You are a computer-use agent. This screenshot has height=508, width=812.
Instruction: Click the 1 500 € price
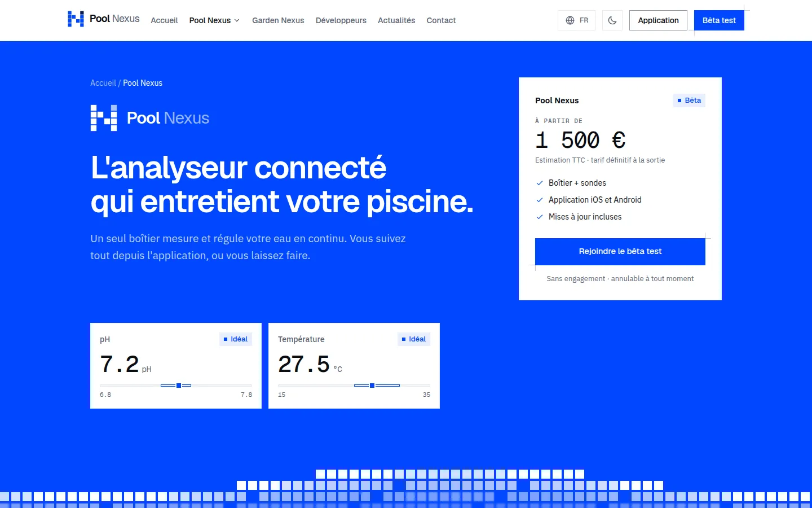(580, 140)
